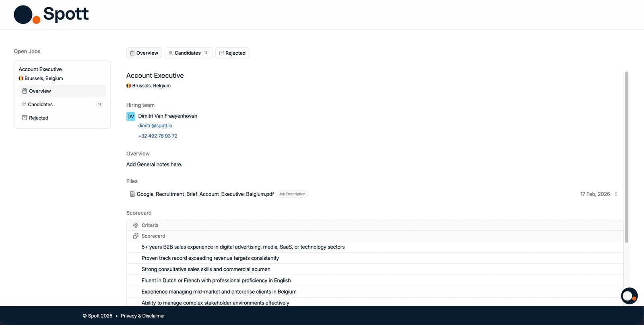Open the three-dot menu for the PDF file

click(x=616, y=194)
